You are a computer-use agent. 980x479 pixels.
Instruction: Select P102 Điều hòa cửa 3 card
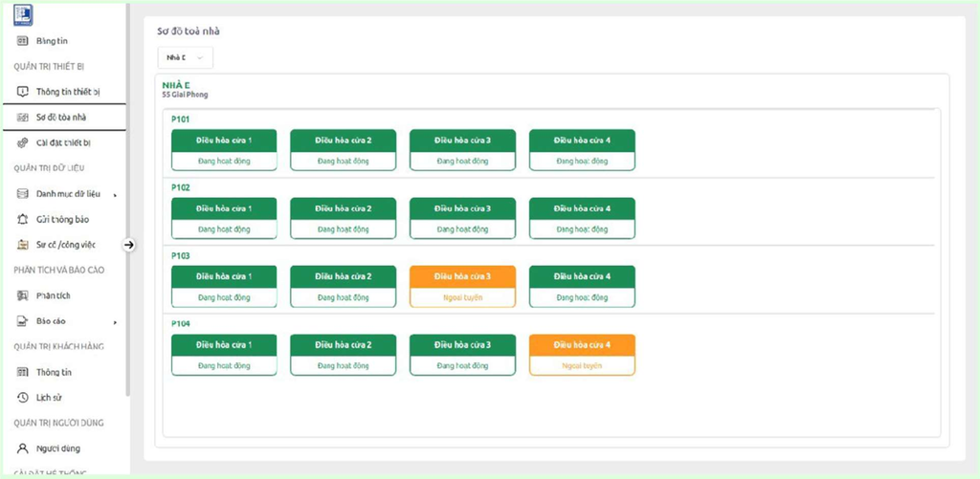462,218
